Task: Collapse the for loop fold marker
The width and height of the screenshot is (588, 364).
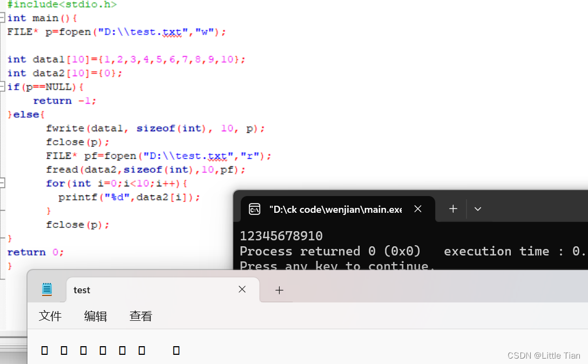Action: 2,183
